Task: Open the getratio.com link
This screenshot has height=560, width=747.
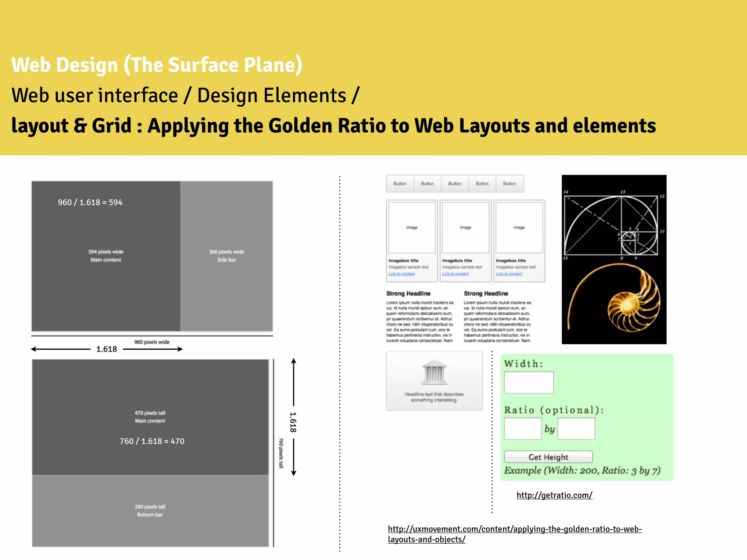Action: click(554, 495)
